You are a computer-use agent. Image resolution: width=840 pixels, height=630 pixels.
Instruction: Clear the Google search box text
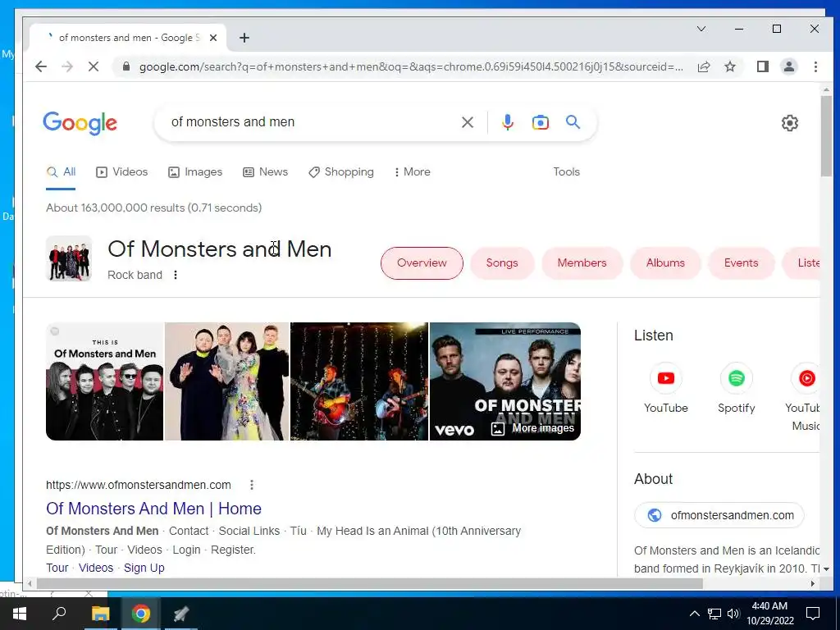(x=467, y=122)
